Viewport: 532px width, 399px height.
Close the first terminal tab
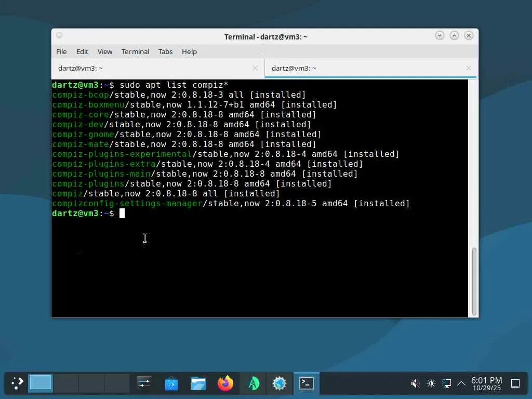pyautogui.click(x=255, y=68)
